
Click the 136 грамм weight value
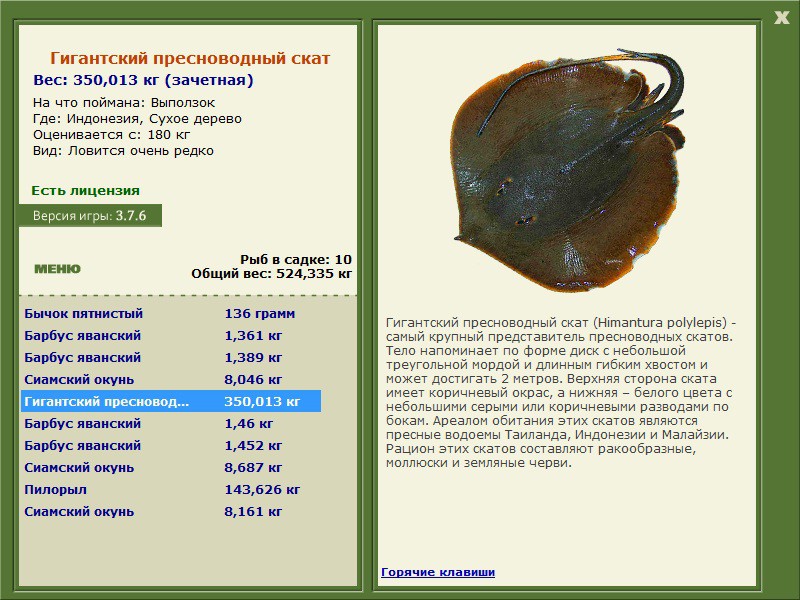(x=259, y=313)
